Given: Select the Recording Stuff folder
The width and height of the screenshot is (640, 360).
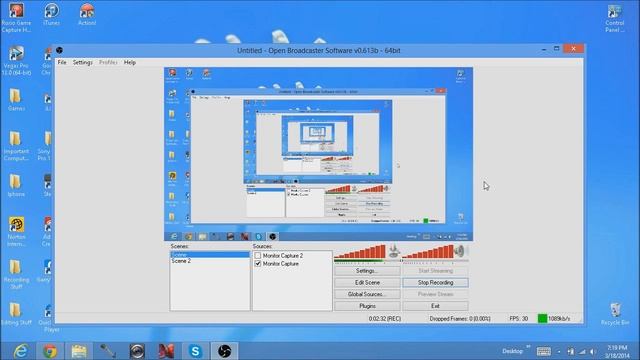Looking at the screenshot, I should click(16, 274).
